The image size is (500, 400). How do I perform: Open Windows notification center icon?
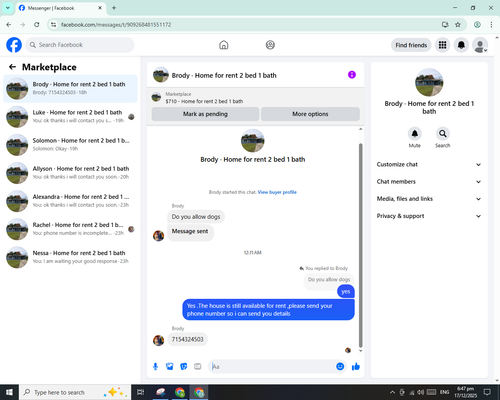(487, 392)
